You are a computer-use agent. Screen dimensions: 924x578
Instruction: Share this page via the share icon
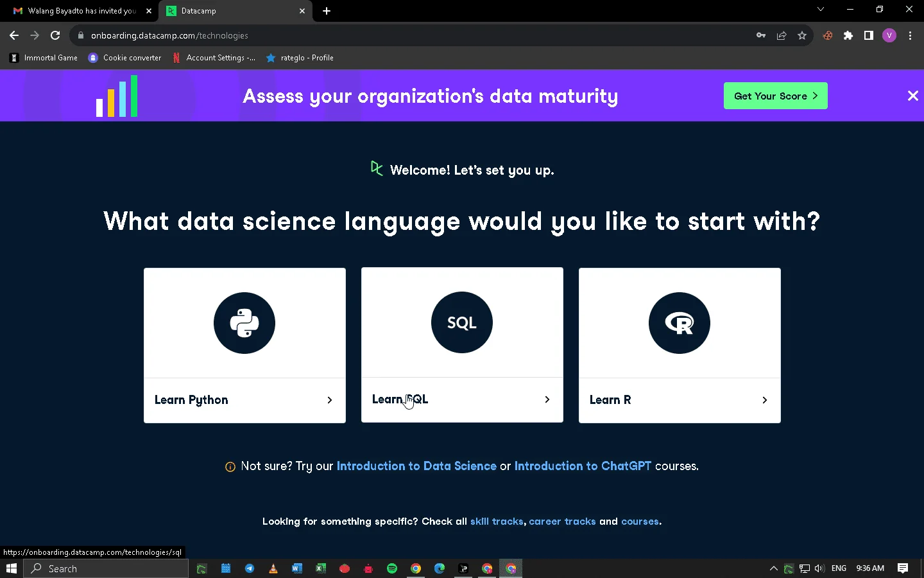[x=782, y=35]
